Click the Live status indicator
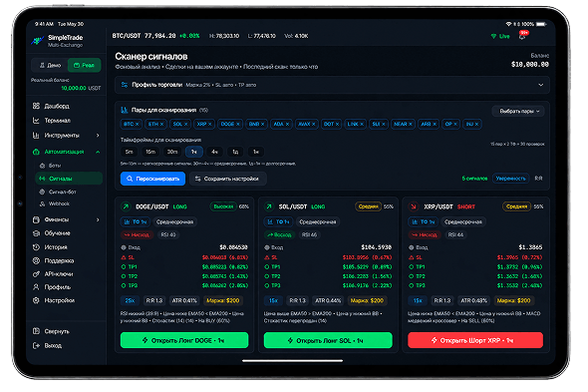Image resolution: width=588 pixels, height=392 pixels. (500, 36)
